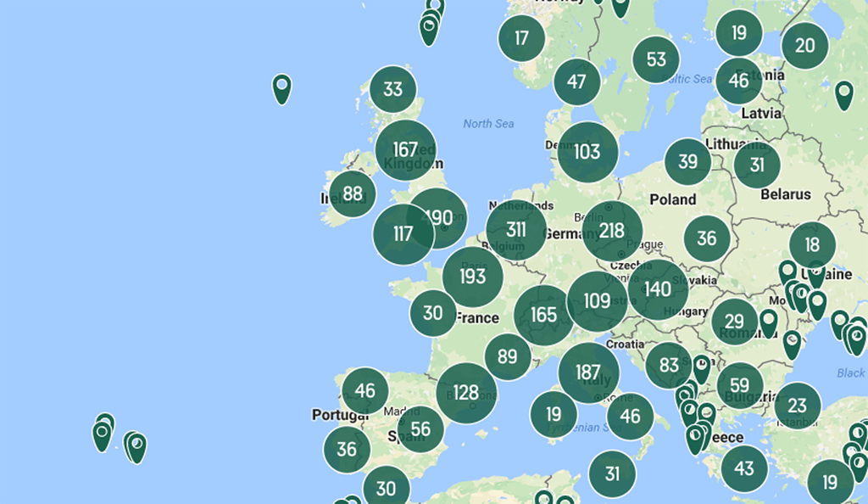Open the 36 cluster over Poland
The image size is (868, 504).
[x=708, y=237]
